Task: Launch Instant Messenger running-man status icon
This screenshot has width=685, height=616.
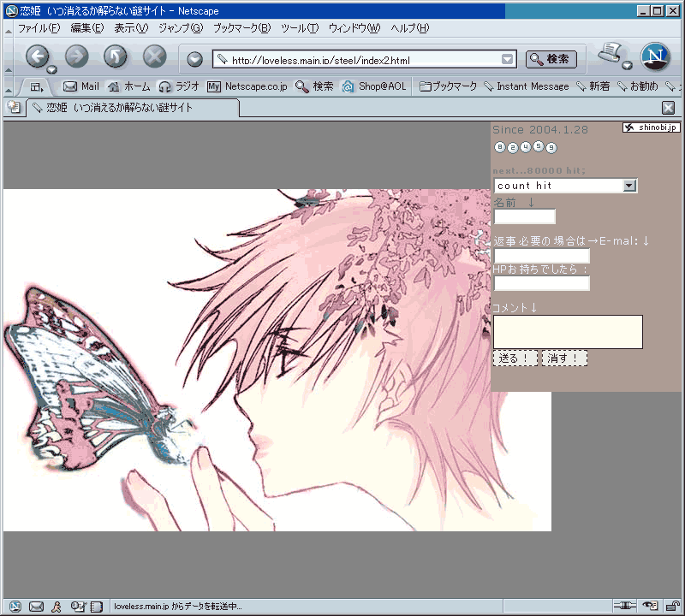Action: pyautogui.click(x=57, y=606)
